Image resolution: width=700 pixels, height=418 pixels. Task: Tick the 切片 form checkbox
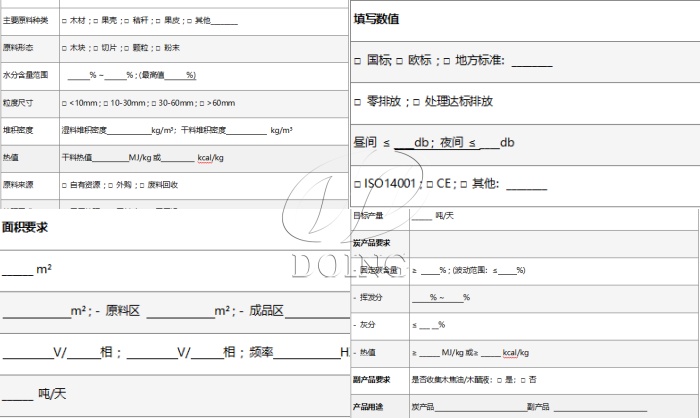(x=96, y=48)
